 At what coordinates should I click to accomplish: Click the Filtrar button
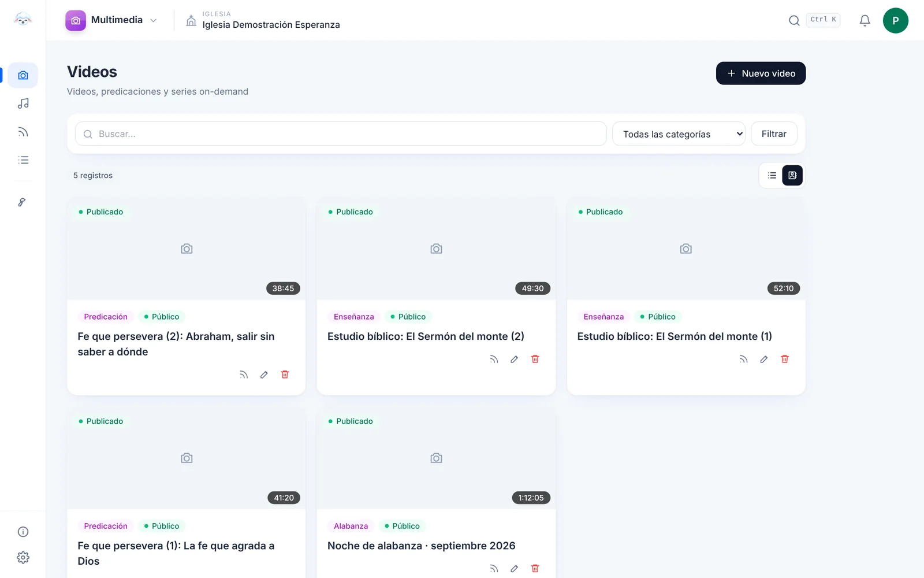[774, 134]
